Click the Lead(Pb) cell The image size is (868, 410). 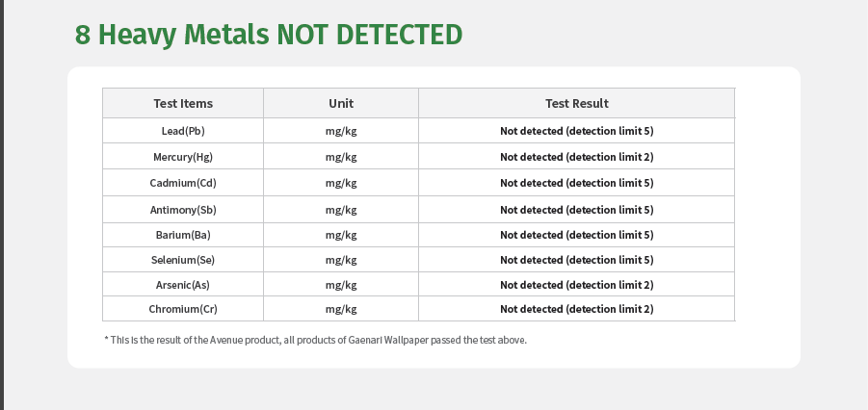pos(183,131)
